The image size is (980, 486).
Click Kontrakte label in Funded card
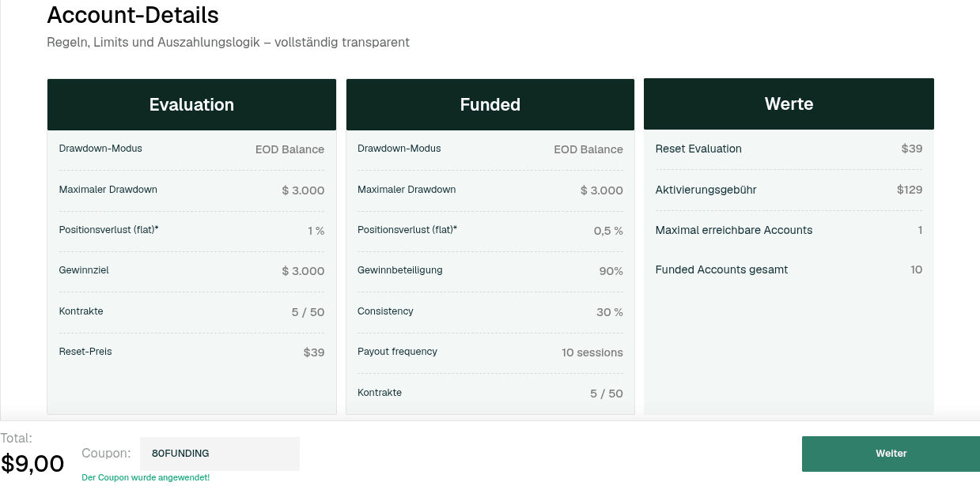tap(380, 393)
